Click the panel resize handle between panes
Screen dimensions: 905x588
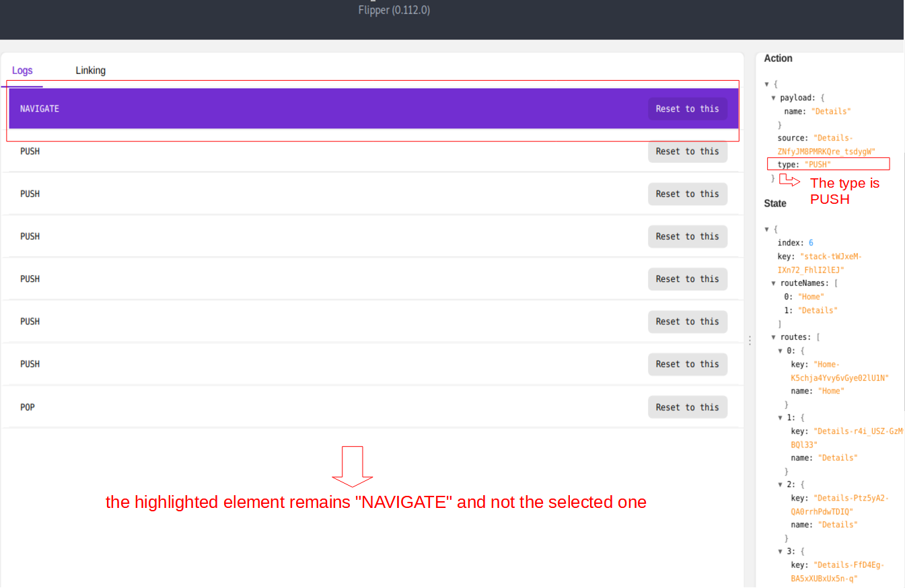[750, 340]
